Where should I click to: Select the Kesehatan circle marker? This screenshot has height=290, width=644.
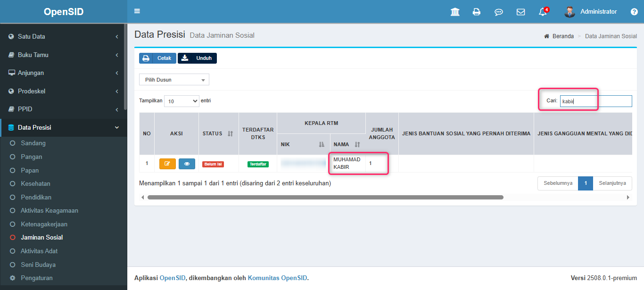click(12, 183)
